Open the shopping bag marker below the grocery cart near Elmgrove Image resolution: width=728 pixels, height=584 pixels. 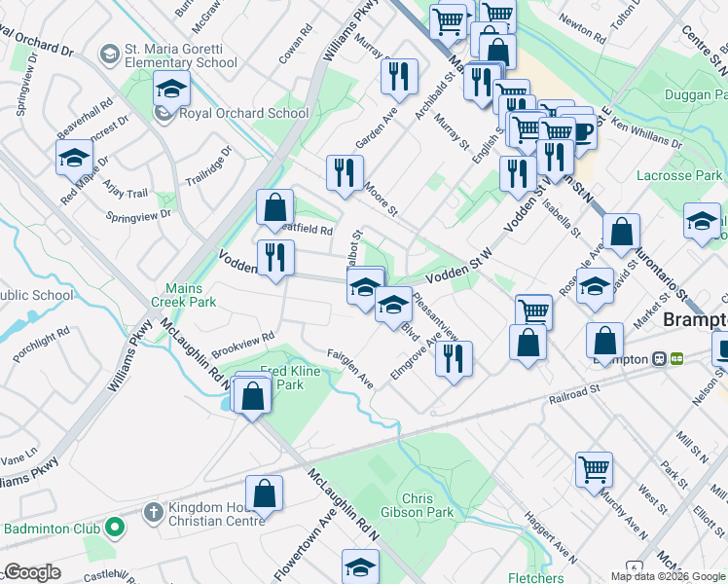528,346
